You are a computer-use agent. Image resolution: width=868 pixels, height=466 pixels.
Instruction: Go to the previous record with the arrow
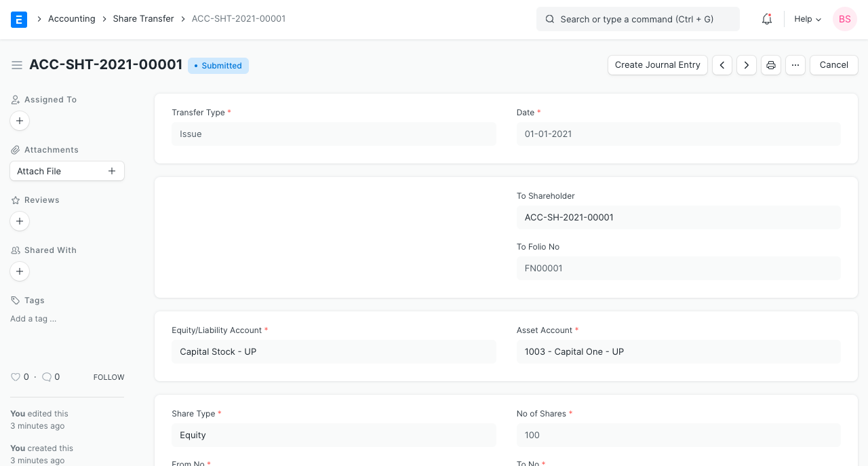pos(722,64)
